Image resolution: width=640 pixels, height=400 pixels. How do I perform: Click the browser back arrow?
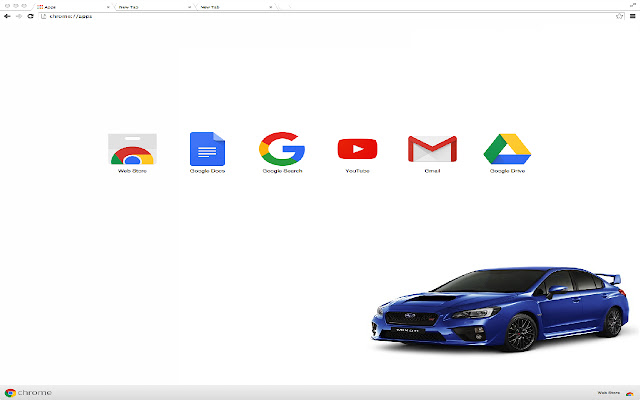point(7,17)
